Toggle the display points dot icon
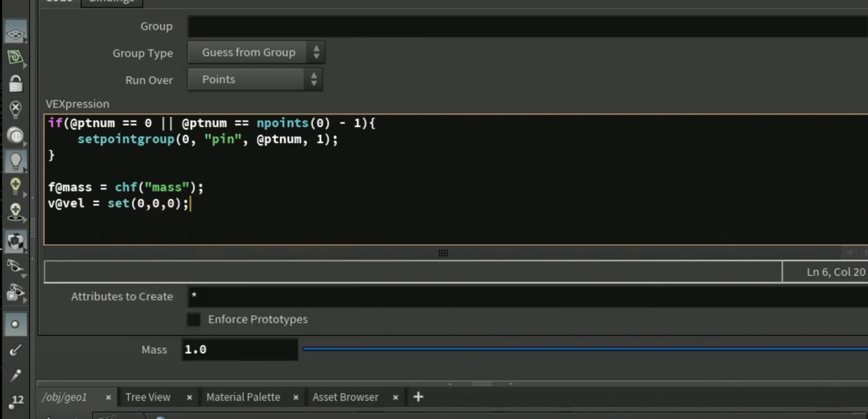The height and width of the screenshot is (419, 868). click(16, 324)
